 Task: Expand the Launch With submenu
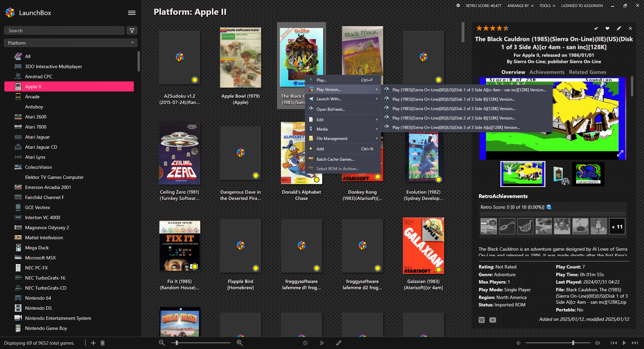[343, 99]
